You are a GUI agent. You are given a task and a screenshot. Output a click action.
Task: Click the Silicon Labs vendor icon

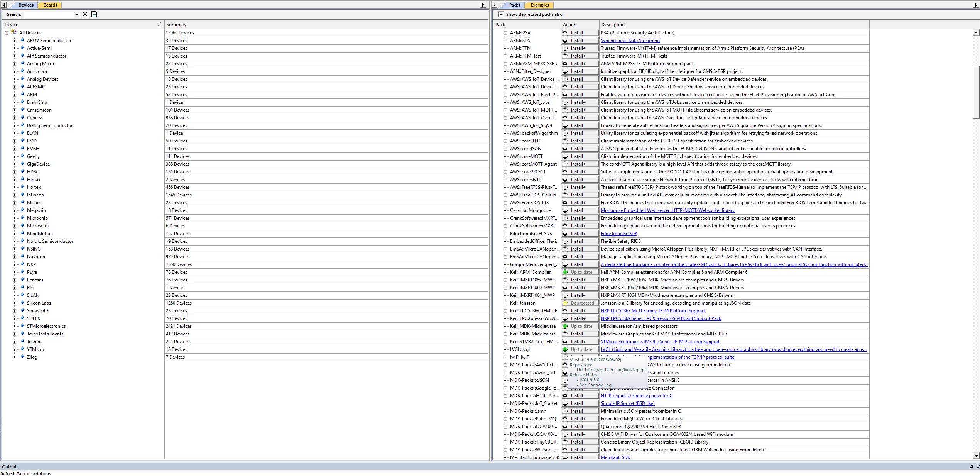[22, 303]
